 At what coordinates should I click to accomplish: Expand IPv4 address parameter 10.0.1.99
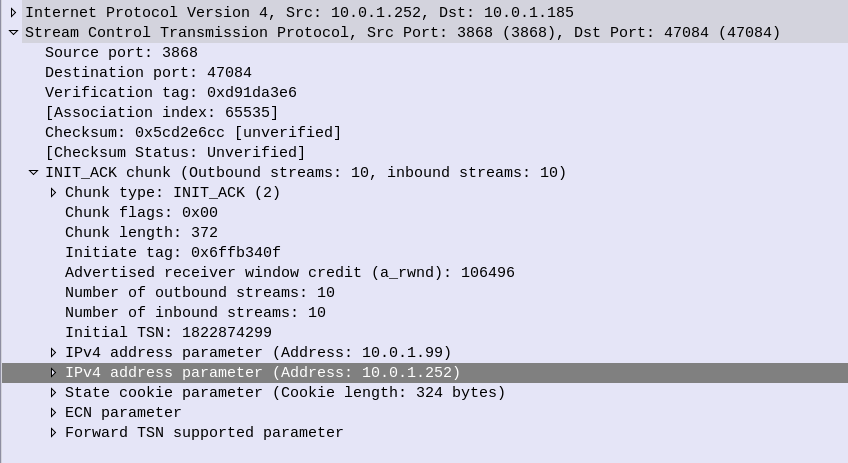coord(54,353)
